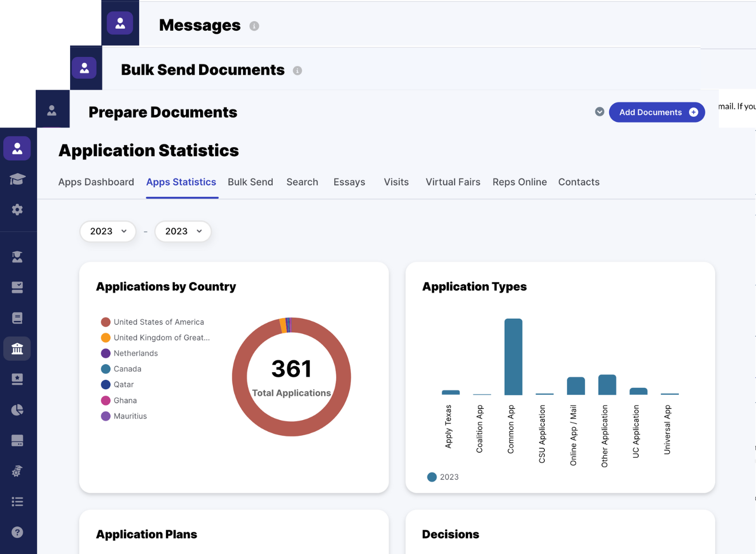Toggle the 2023 series legend in Application Types
The image size is (756, 554).
(x=443, y=477)
